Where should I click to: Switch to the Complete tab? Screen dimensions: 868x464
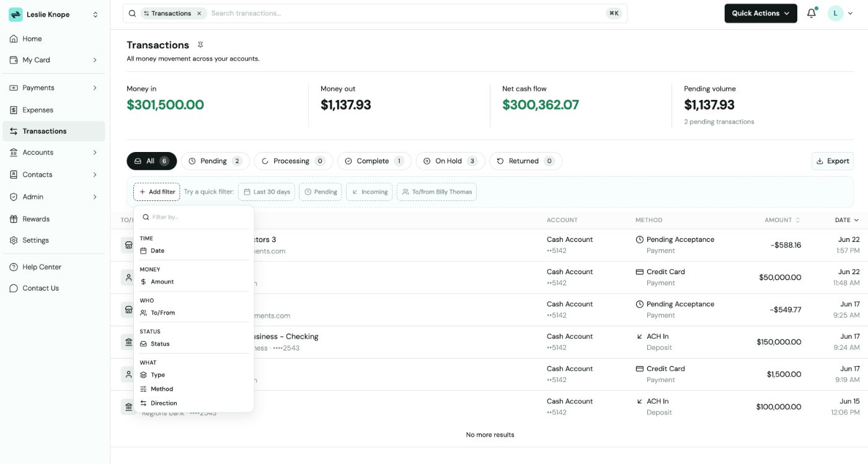coord(374,161)
